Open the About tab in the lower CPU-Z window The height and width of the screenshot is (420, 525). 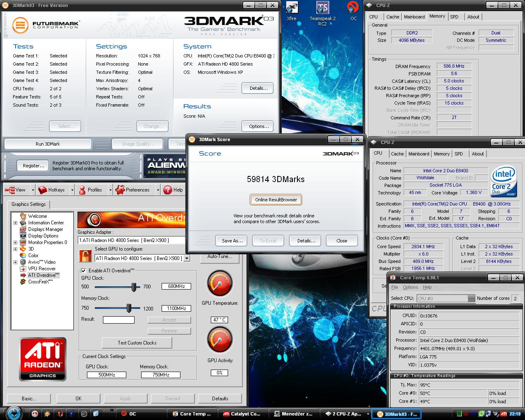pyautogui.click(x=477, y=154)
